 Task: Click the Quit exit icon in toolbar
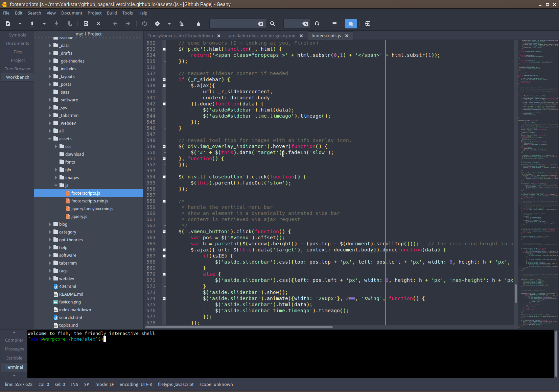point(368,24)
